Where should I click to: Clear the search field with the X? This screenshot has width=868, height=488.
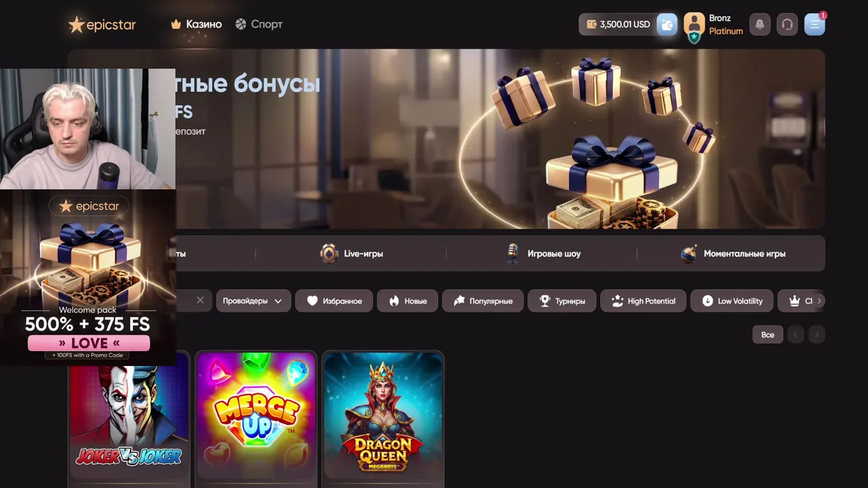click(200, 300)
